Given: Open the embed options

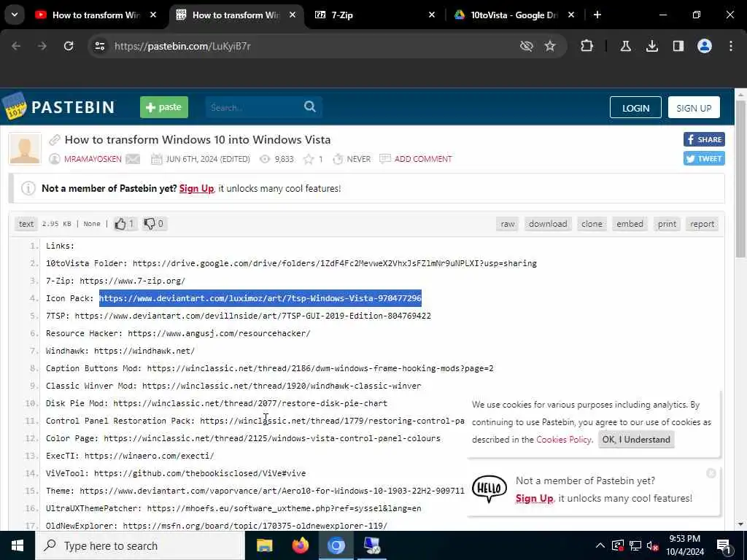Looking at the screenshot, I should click(630, 224).
